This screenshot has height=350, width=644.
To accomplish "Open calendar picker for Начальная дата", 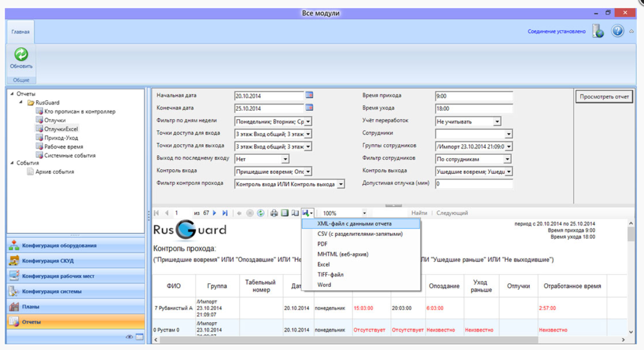I will point(309,95).
